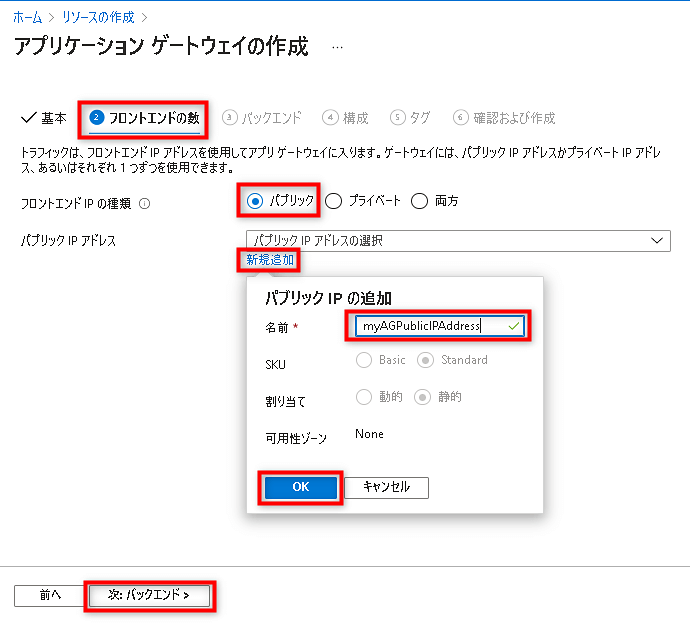Click キャンセル button in popup
The height and width of the screenshot is (625, 690).
[386, 487]
